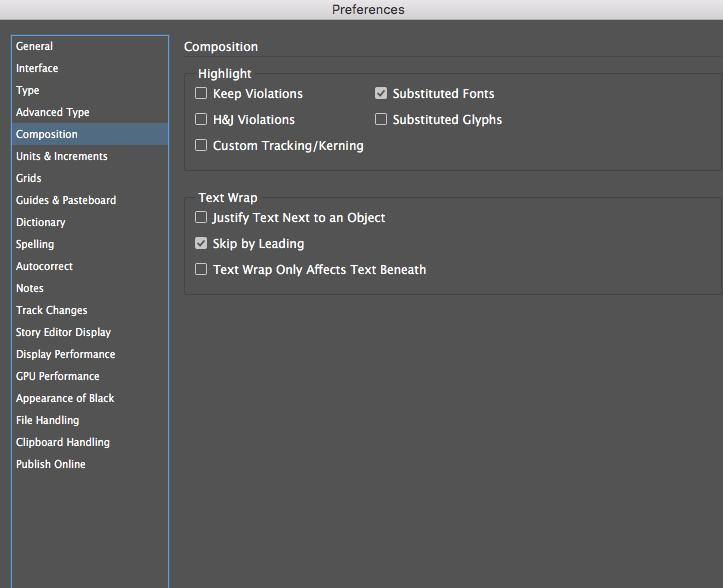
Task: Select the Grids category
Action: (x=29, y=178)
